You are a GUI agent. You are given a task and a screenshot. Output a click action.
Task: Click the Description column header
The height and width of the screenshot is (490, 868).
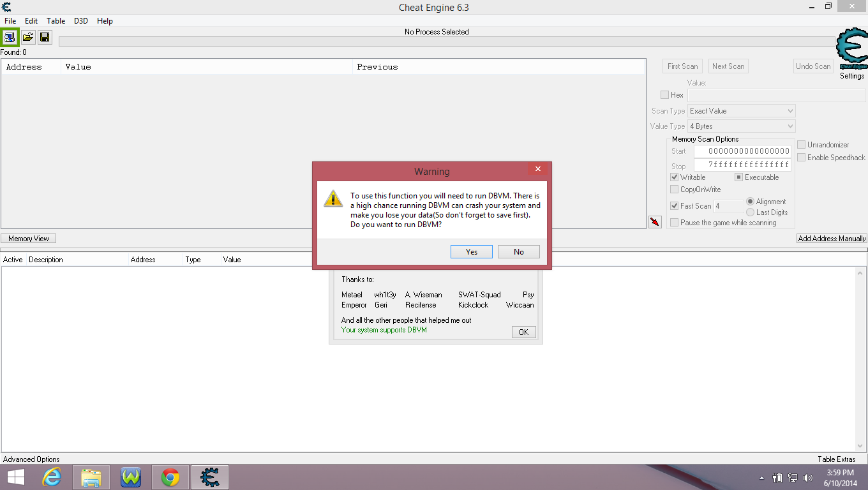point(77,260)
